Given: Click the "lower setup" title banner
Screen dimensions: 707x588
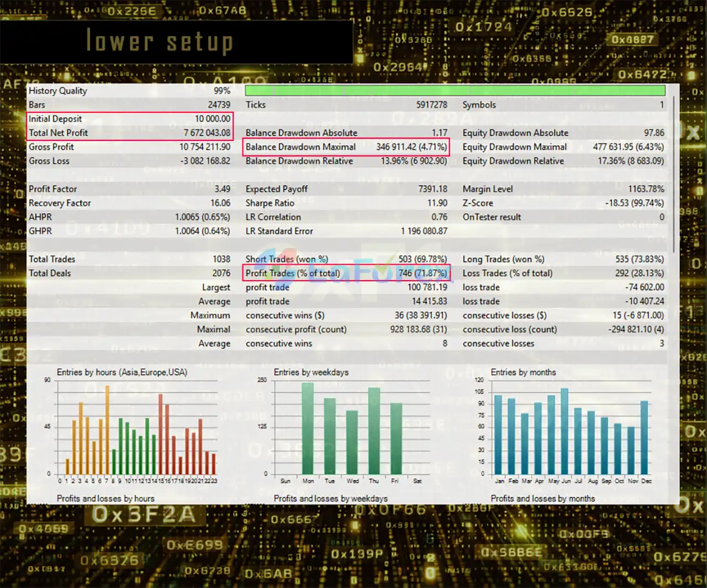Looking at the screenshot, I should click(160, 42).
